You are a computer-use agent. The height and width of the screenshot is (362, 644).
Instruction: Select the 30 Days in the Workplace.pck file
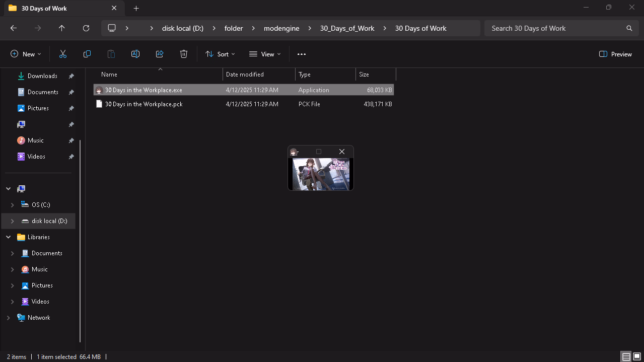coord(144,104)
